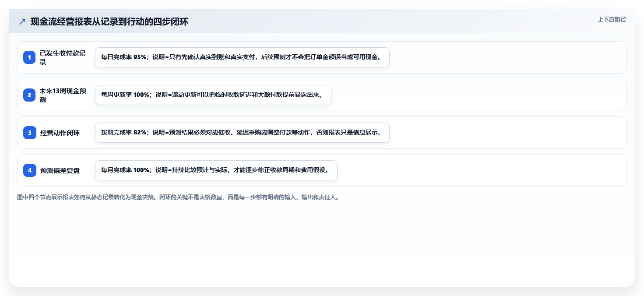Click the 每月完成率 100% description box
644x296 pixels.
click(216, 170)
